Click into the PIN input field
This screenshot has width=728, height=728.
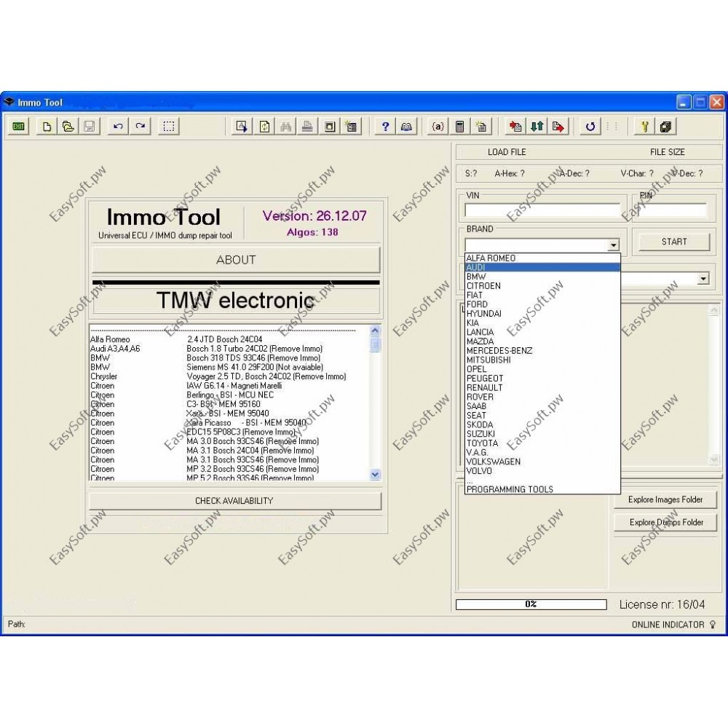tap(672, 210)
